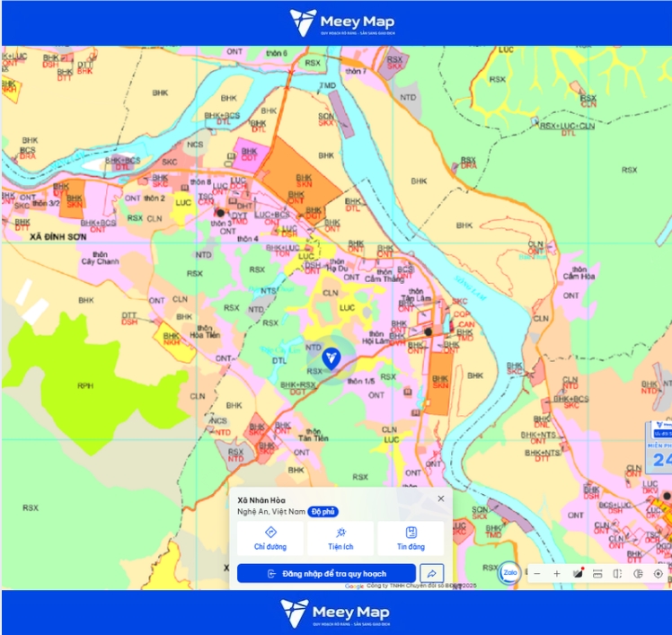Click the thôn 1/5 village label

click(361, 381)
